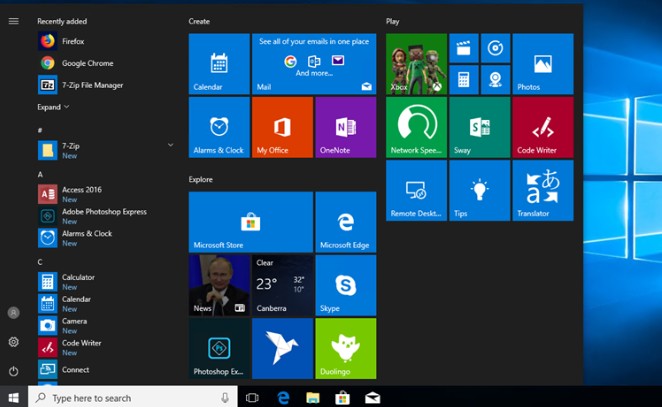Click the C letter header in app list
The height and width of the screenshot is (407, 662).
(40, 262)
